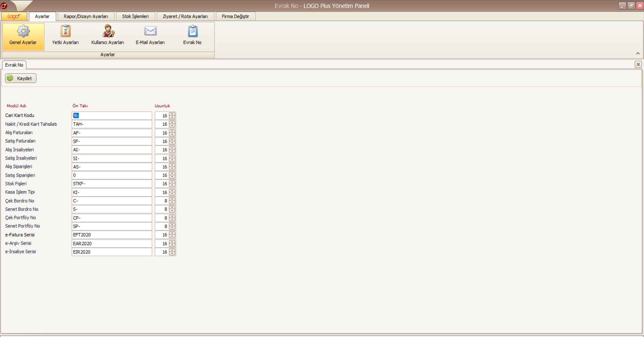The width and height of the screenshot is (644, 337).
Task: Open Genel Ayarlar gear icon
Action: tap(23, 32)
